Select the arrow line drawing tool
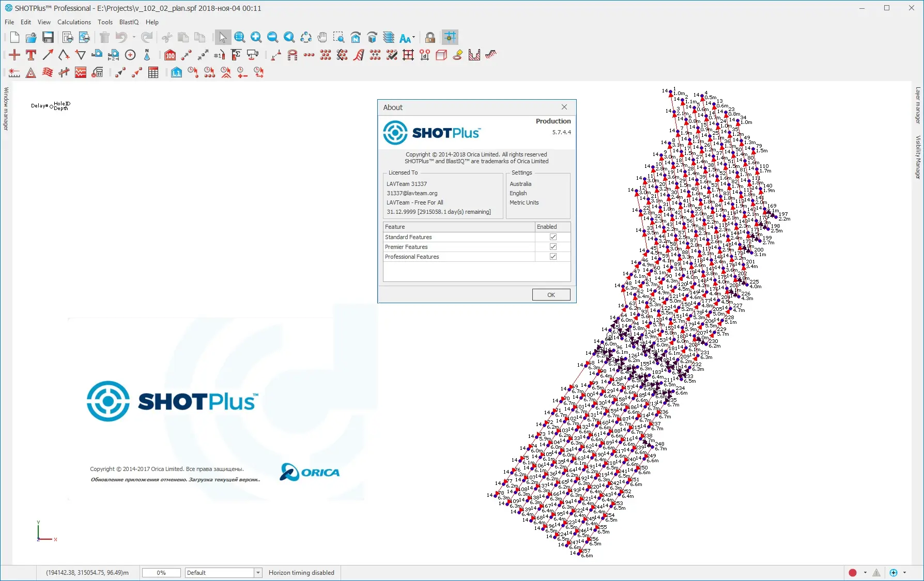 click(48, 55)
